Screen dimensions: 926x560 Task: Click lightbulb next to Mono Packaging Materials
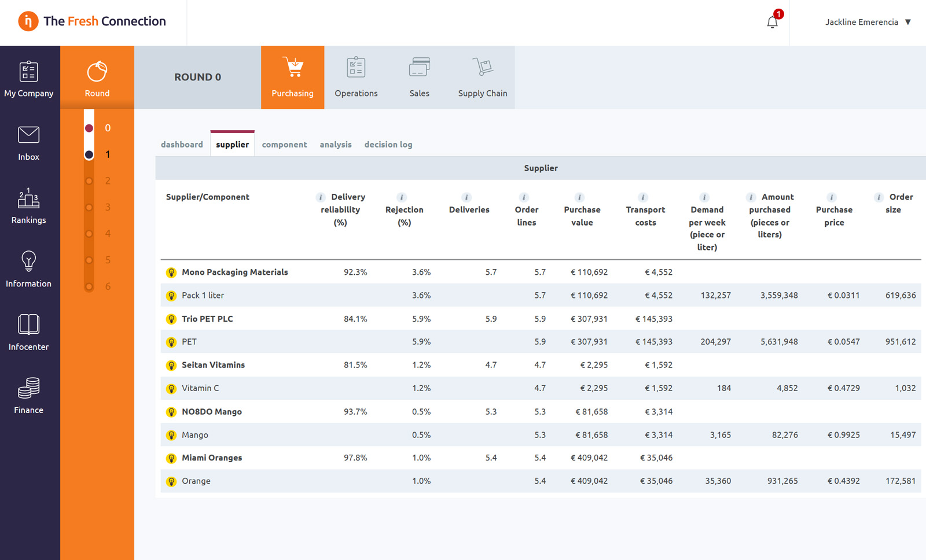[171, 272]
